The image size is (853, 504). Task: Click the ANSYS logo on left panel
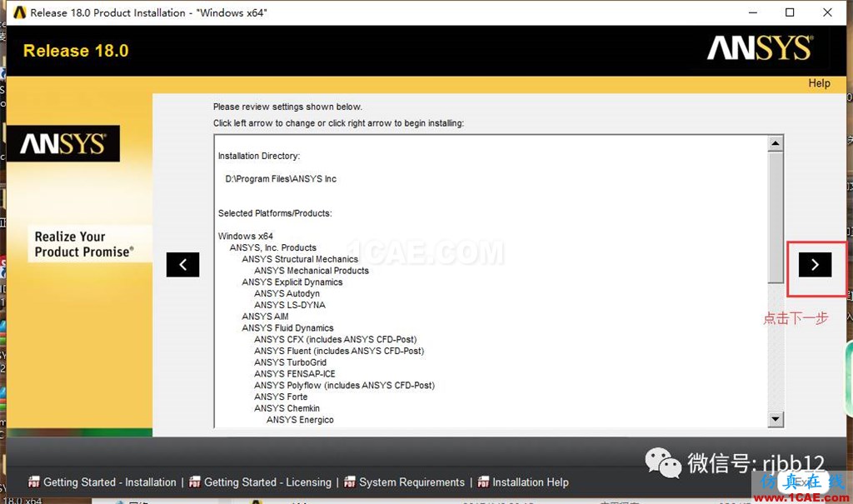pyautogui.click(x=63, y=143)
